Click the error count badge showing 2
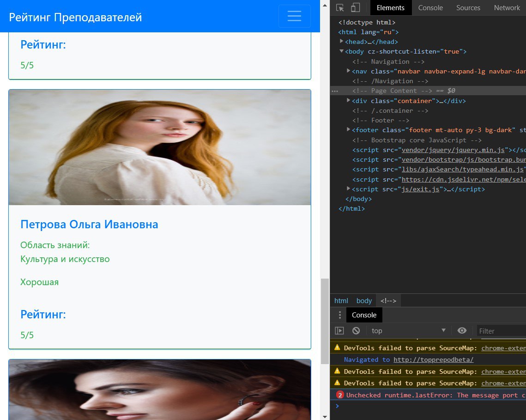 click(340, 395)
